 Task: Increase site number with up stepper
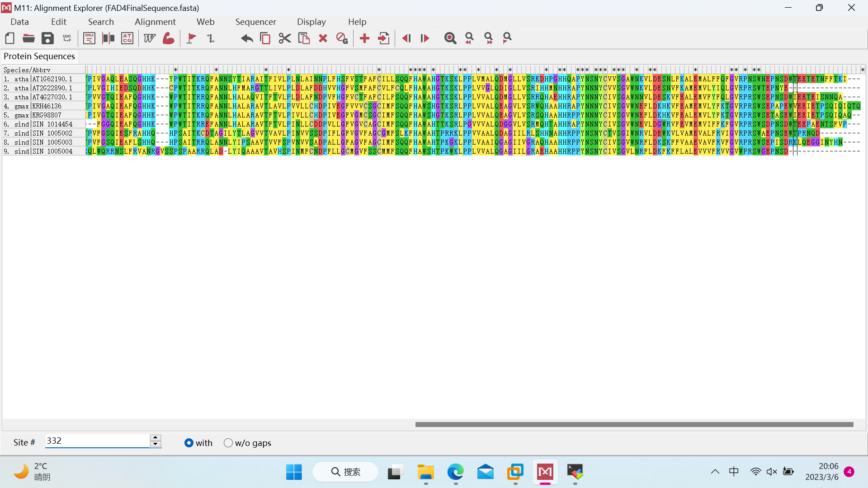tap(156, 437)
